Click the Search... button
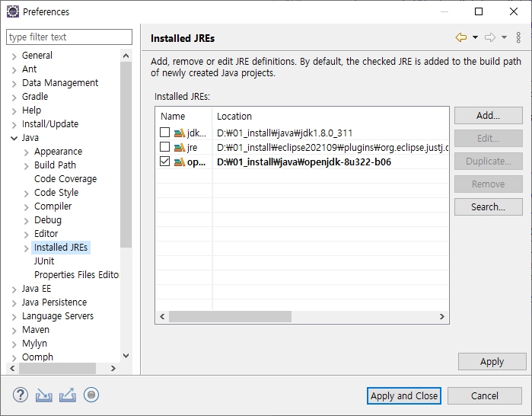 pyautogui.click(x=488, y=206)
